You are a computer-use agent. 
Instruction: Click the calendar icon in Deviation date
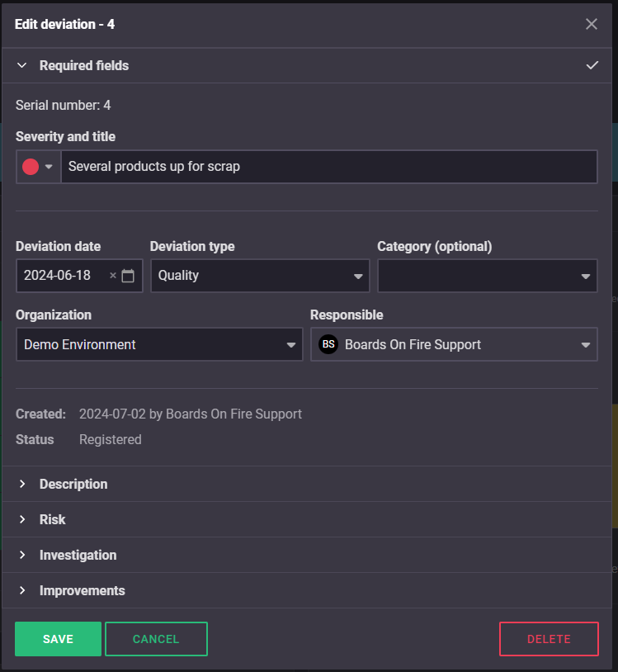pos(128,276)
